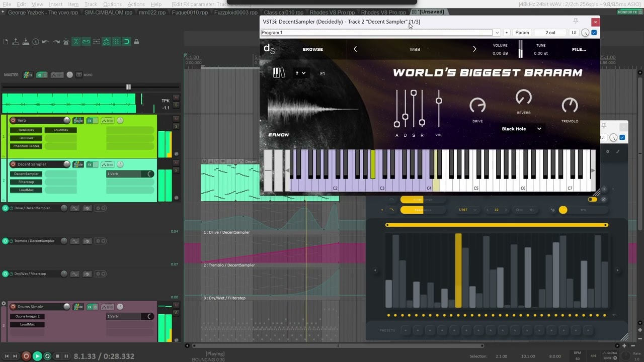Click the 4/4 time signature field
Screen dimensions: 644x362
click(x=593, y=356)
